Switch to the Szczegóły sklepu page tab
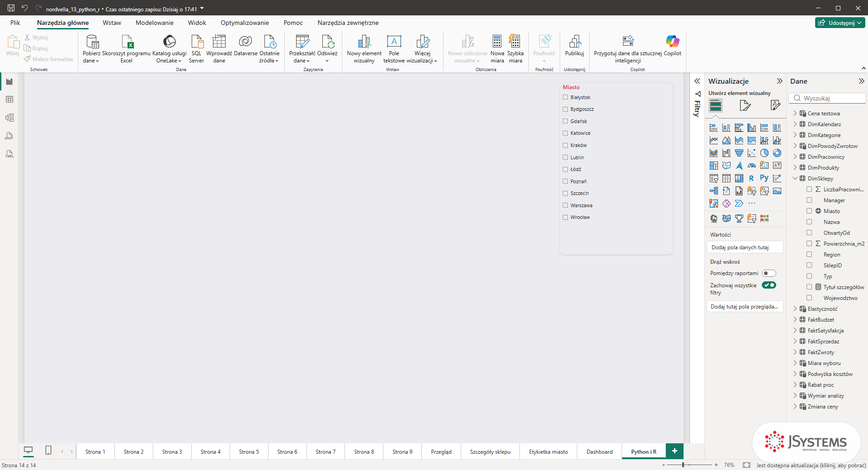868x470 pixels. point(490,451)
